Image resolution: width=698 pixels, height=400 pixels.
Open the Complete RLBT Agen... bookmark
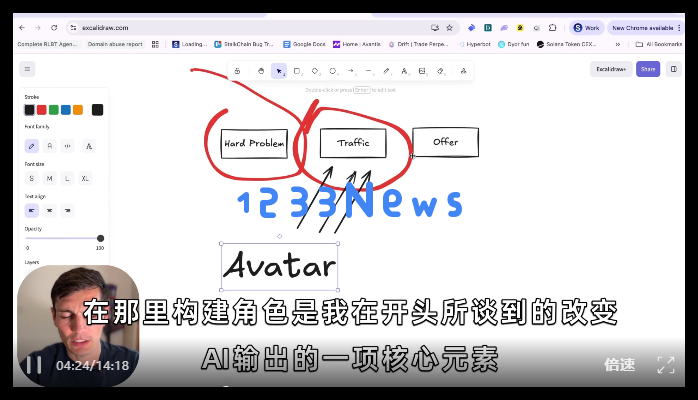tap(47, 44)
